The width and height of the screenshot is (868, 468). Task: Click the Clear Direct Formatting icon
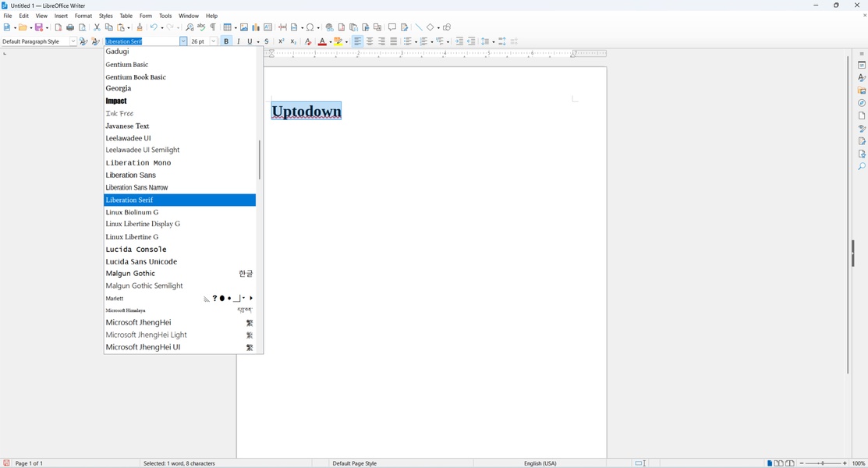[x=308, y=41]
